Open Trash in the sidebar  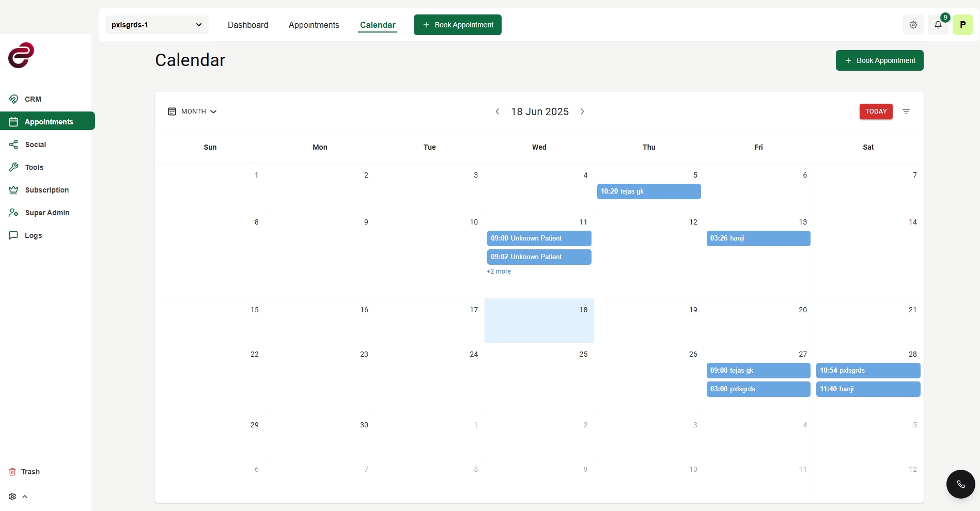(x=30, y=472)
